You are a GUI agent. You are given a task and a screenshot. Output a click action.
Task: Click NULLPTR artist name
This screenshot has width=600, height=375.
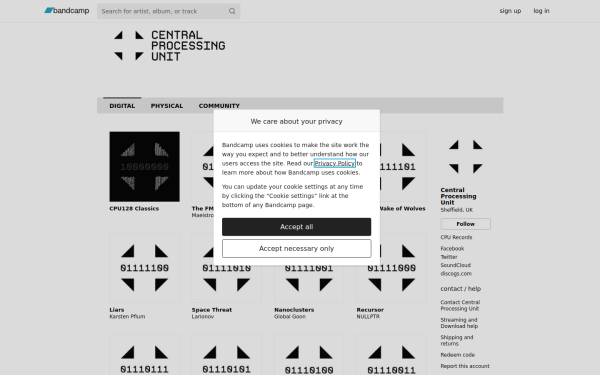point(368,316)
